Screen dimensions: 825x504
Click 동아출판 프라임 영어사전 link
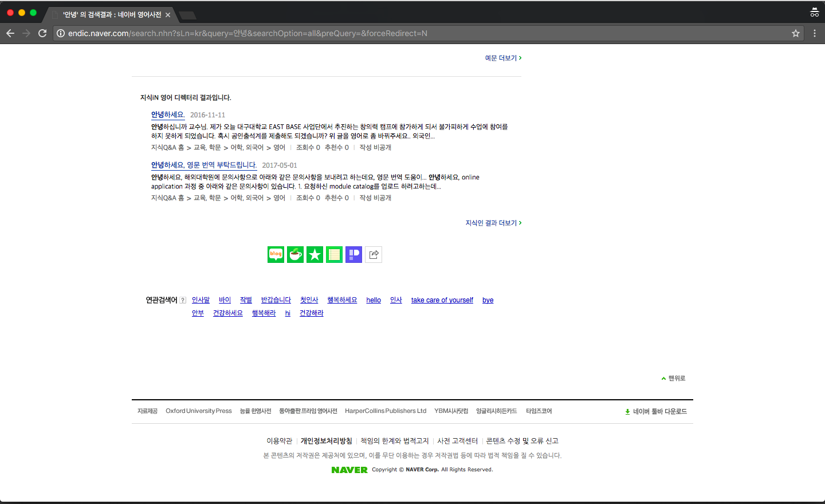point(308,411)
